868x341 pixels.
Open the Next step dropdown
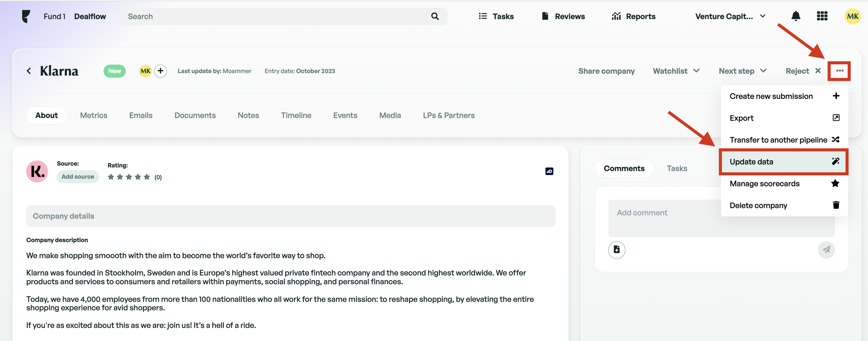742,71
